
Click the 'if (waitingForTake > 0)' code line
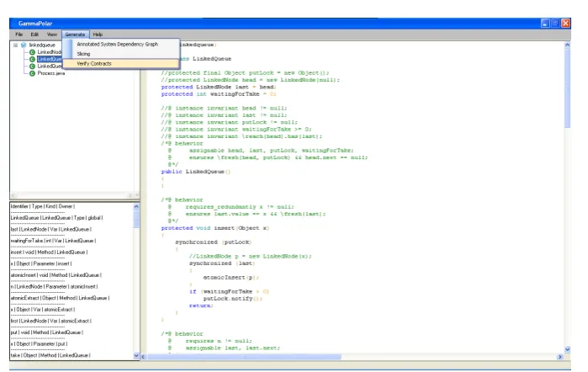(x=229, y=292)
